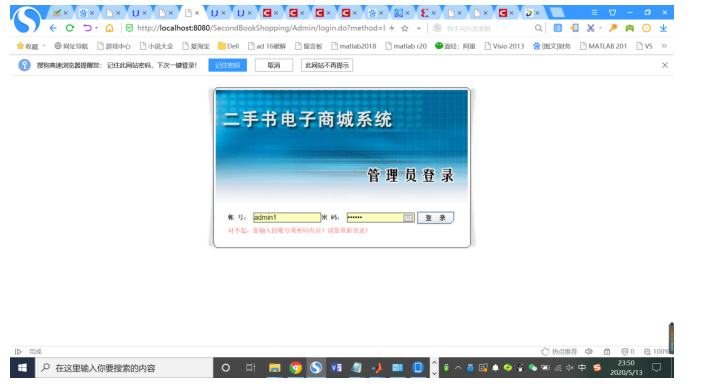The width and height of the screenshot is (704, 391).
Task: Open File Explorer from the taskbar
Action: click(274, 368)
